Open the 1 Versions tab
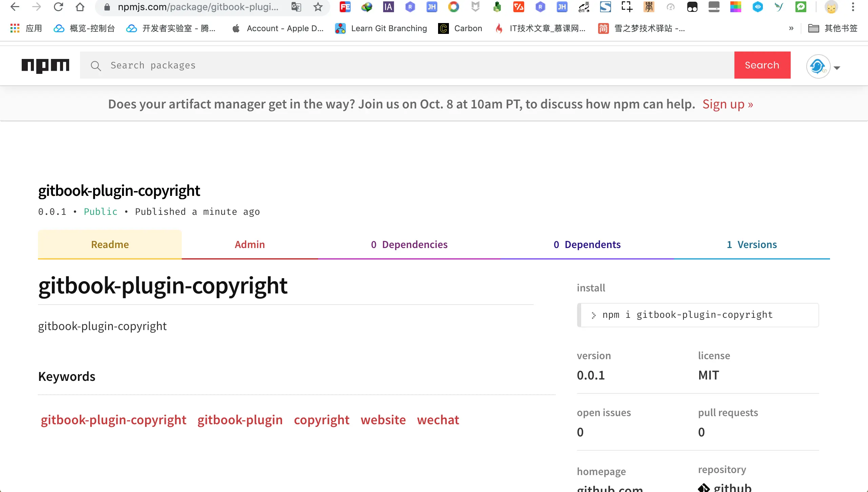This screenshot has width=868, height=492. (751, 244)
